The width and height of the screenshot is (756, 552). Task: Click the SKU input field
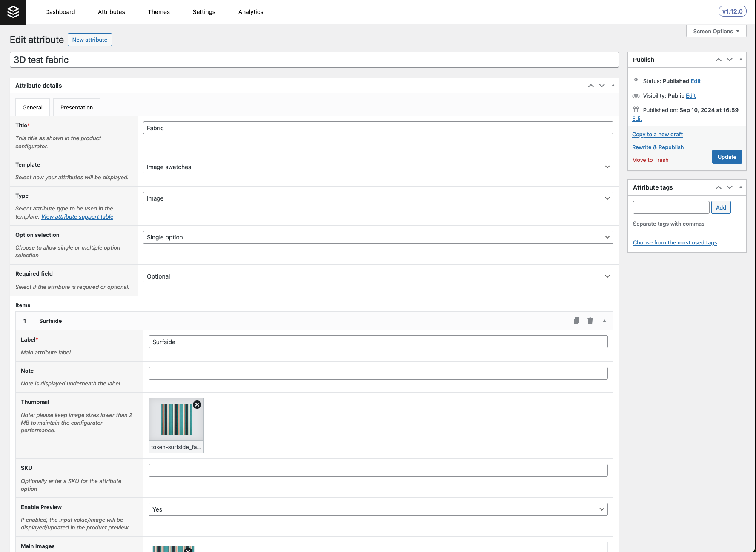coord(378,470)
